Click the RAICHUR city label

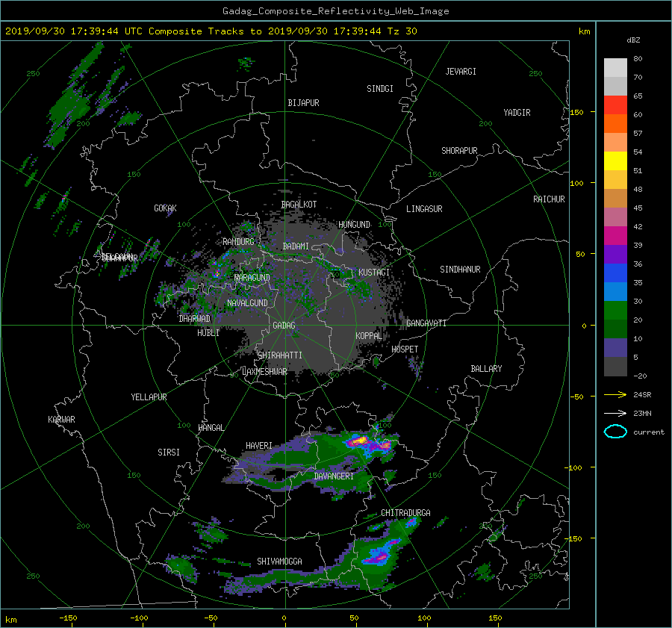point(549,199)
